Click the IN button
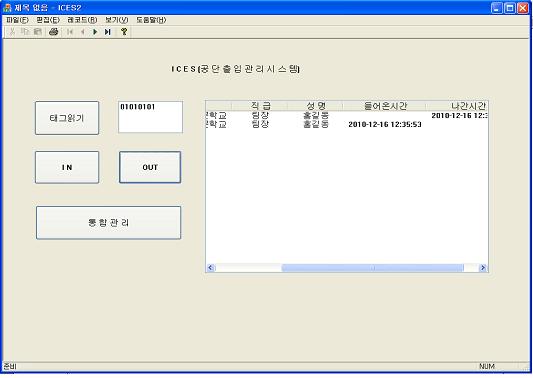 click(67, 167)
